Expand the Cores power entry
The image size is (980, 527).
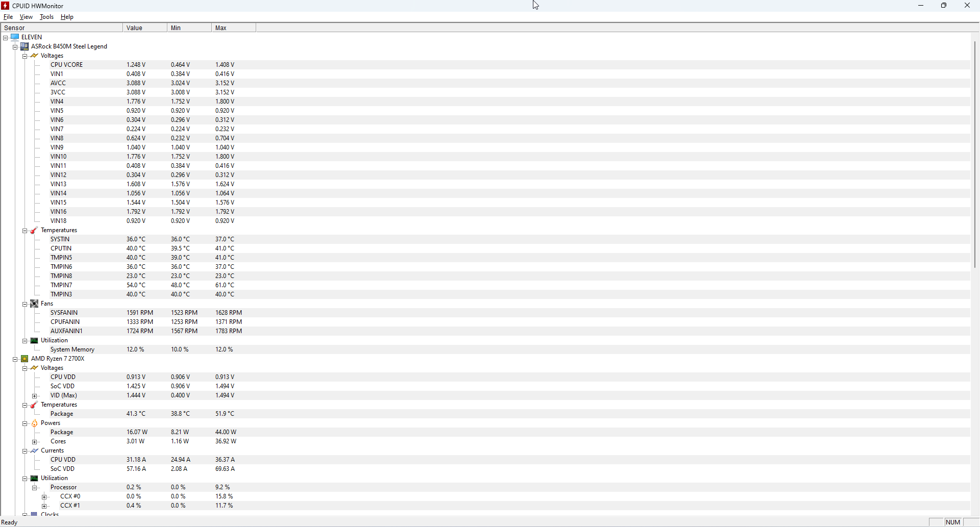(x=35, y=442)
